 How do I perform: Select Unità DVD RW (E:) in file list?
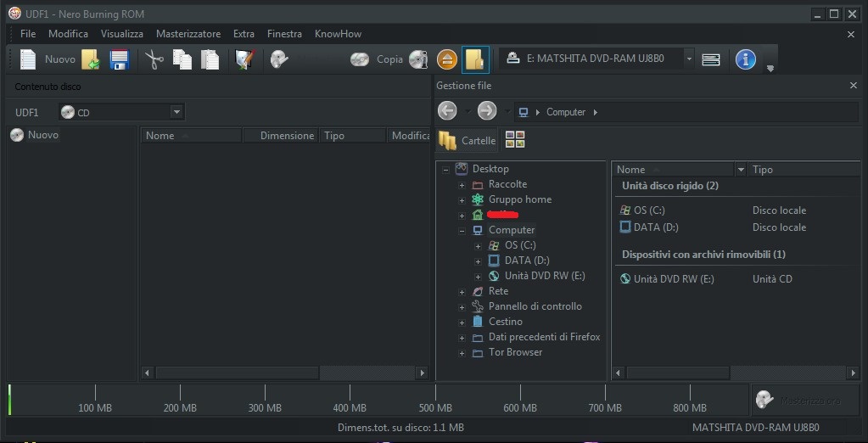673,279
